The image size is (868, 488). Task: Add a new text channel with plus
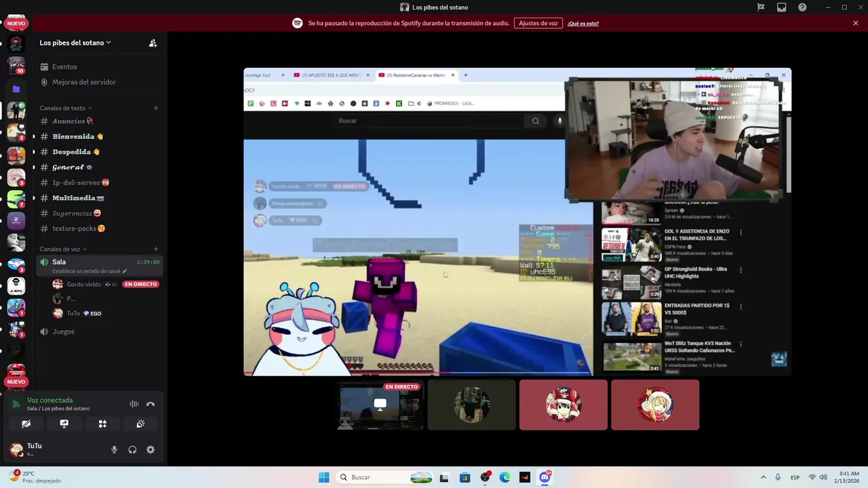[x=156, y=108]
